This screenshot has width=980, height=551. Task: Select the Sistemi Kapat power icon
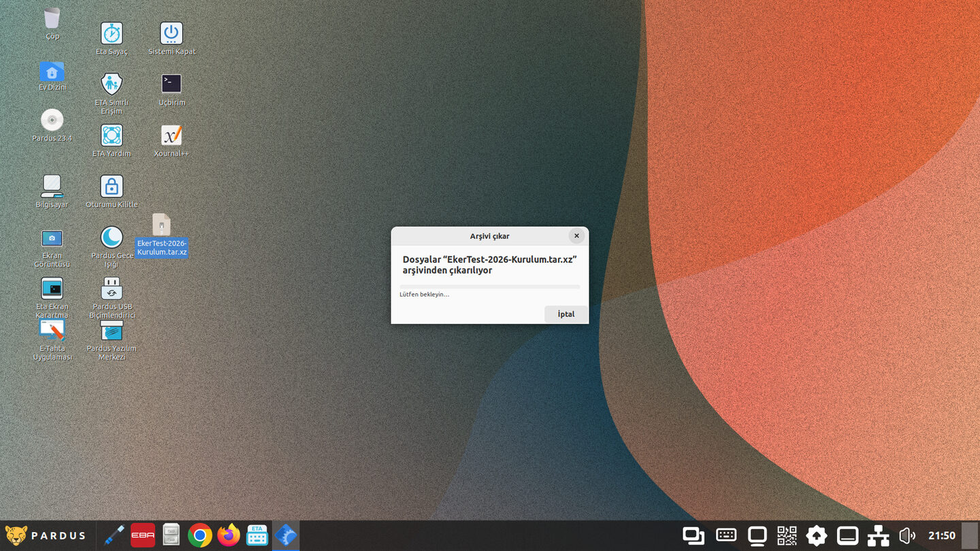coord(171,33)
